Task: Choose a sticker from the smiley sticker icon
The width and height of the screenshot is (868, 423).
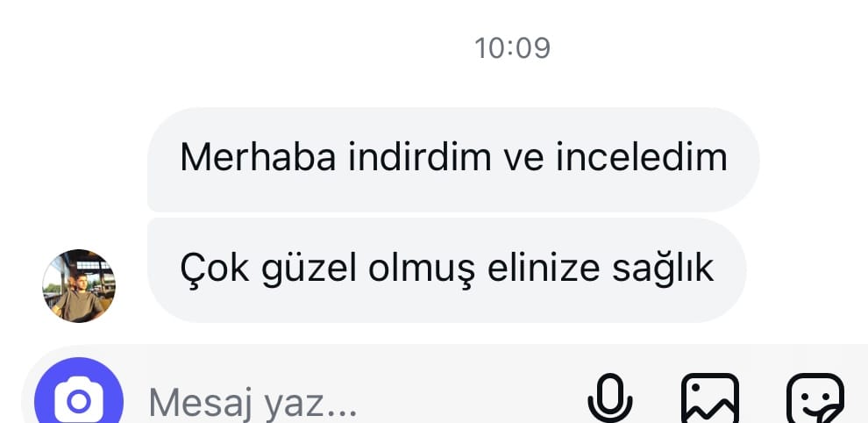Action: 815,398
